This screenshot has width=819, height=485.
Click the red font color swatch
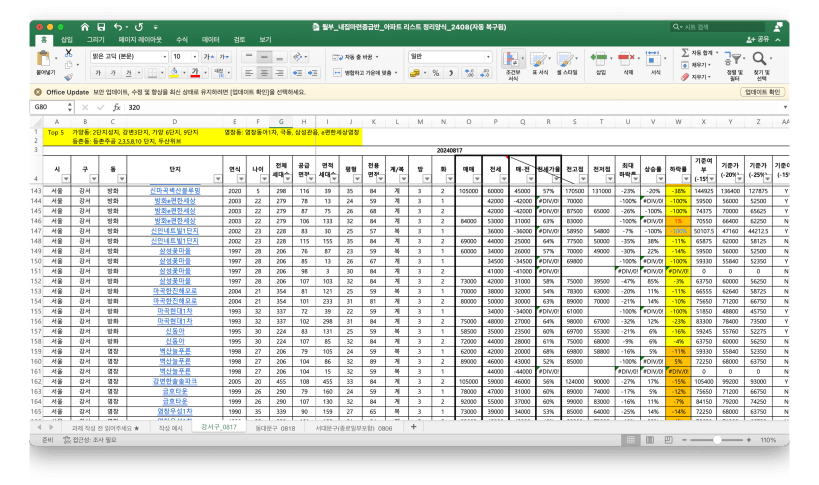195,73
